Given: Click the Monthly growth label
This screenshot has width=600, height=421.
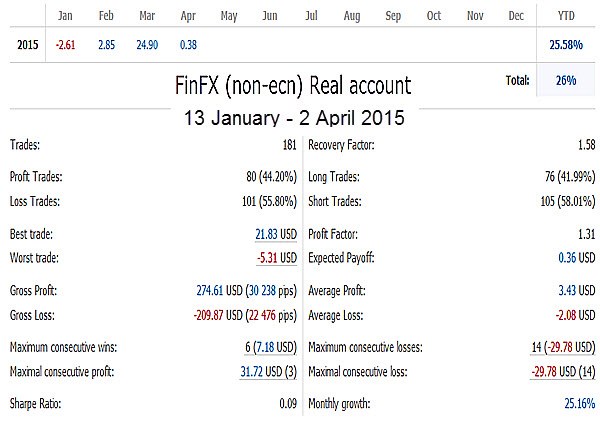Looking at the screenshot, I should pos(339,404).
